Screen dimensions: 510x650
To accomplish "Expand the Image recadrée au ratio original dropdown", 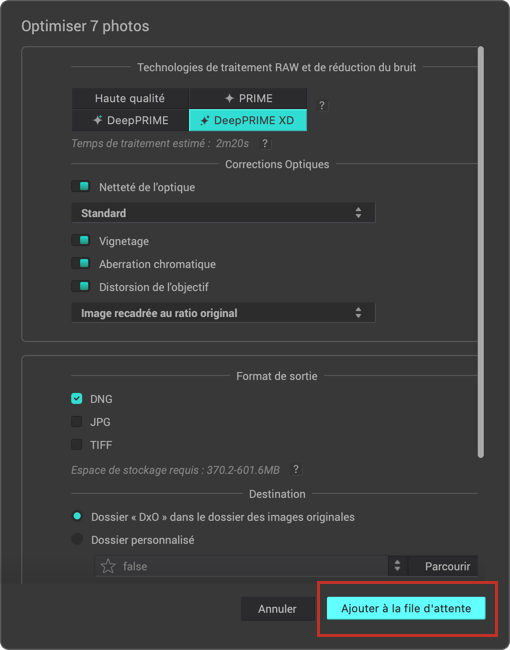I will [x=223, y=313].
